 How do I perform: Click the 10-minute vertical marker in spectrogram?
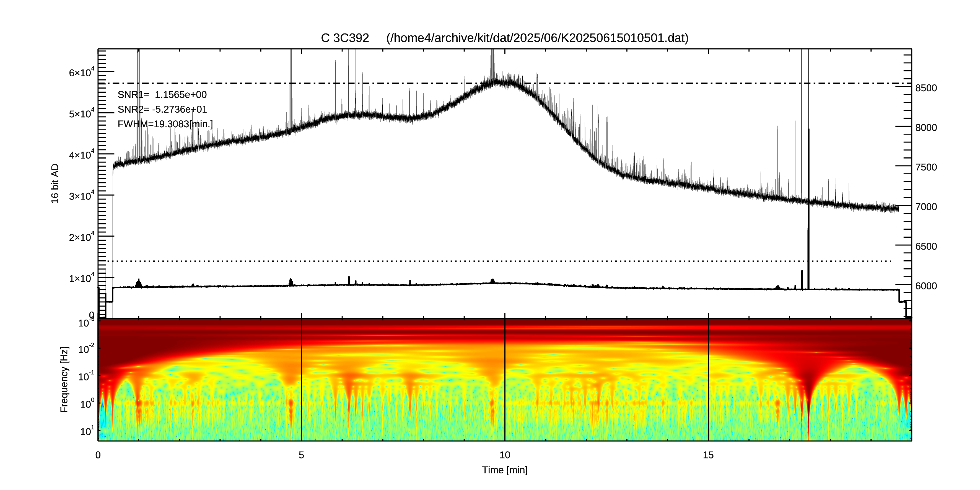pos(505,379)
